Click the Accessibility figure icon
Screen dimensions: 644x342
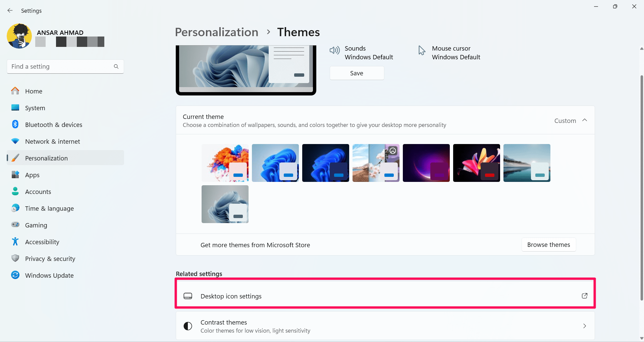pos(15,242)
